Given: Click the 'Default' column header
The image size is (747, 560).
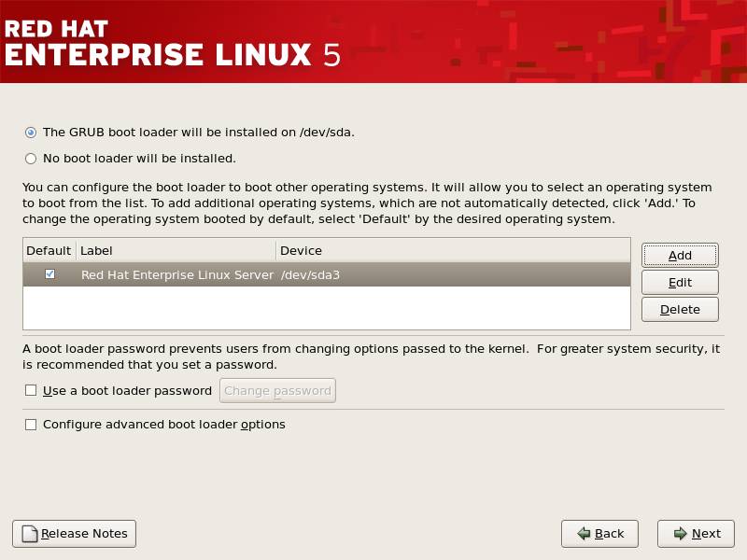Looking at the screenshot, I should tap(49, 250).
